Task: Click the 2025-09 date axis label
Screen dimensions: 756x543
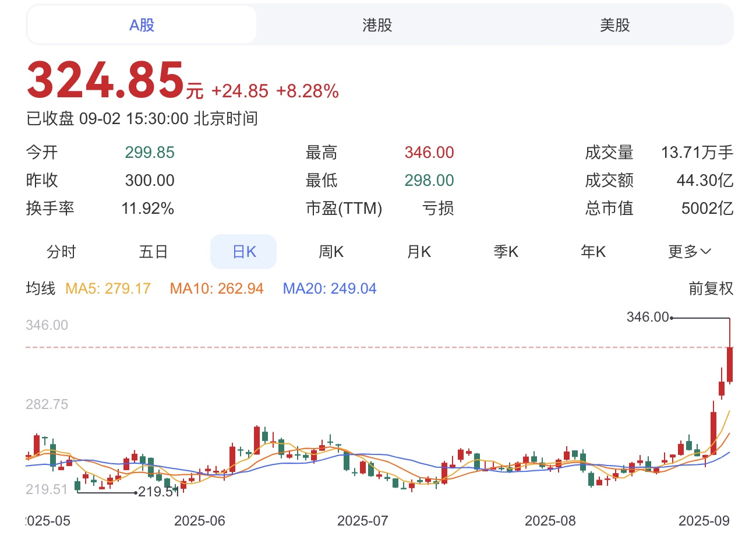Action: [x=704, y=521]
